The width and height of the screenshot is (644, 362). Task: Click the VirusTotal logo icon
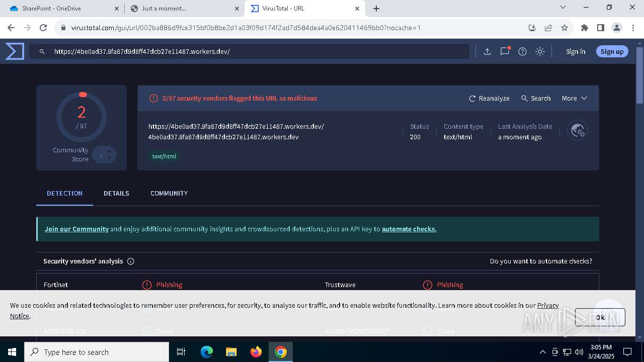point(15,51)
